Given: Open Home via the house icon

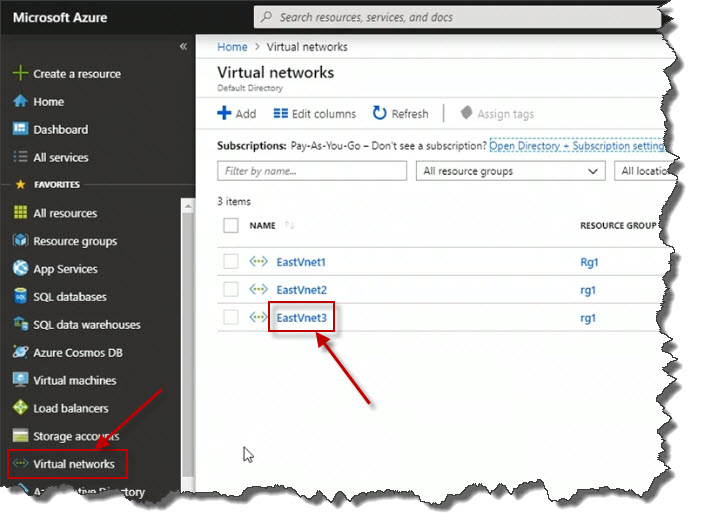Looking at the screenshot, I should click(20, 101).
